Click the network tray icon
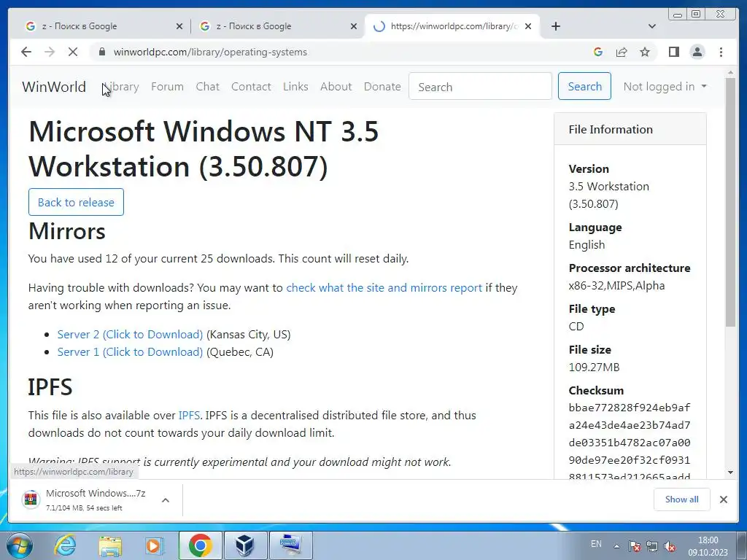Screen dimensions: 747x560 pyautogui.click(x=651, y=546)
